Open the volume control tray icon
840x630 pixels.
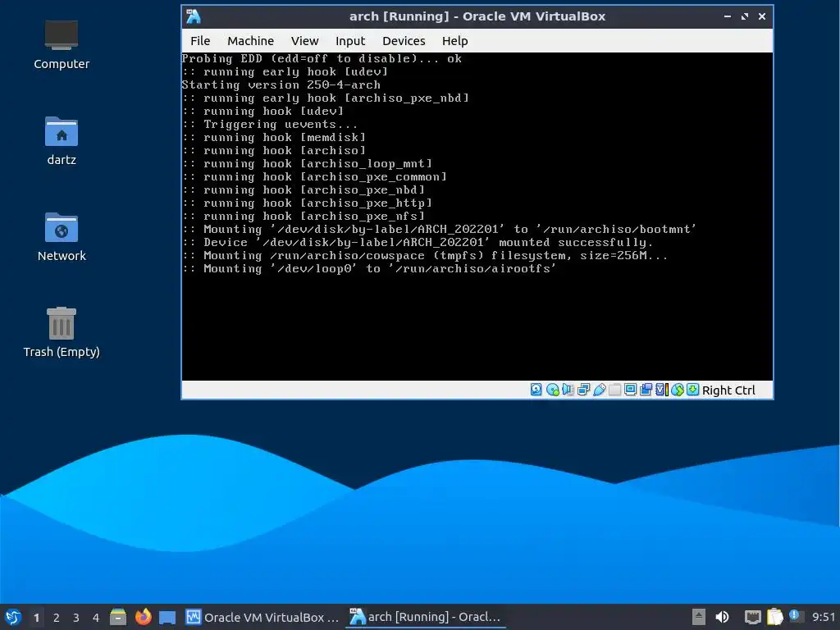(722, 617)
